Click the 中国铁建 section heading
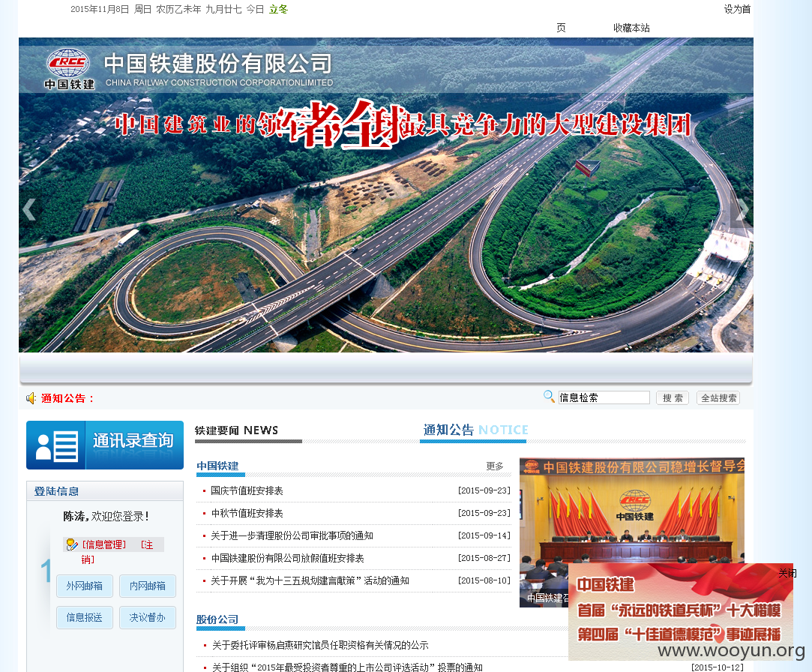 [x=217, y=466]
